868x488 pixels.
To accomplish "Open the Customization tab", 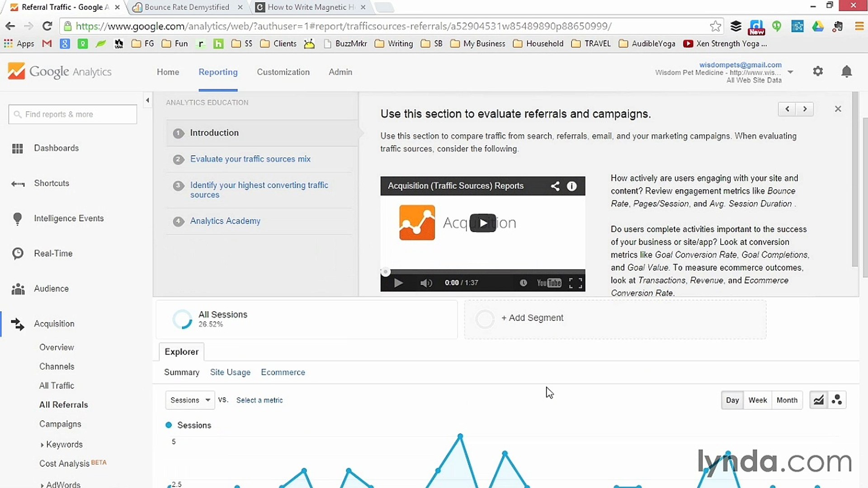I will [283, 72].
